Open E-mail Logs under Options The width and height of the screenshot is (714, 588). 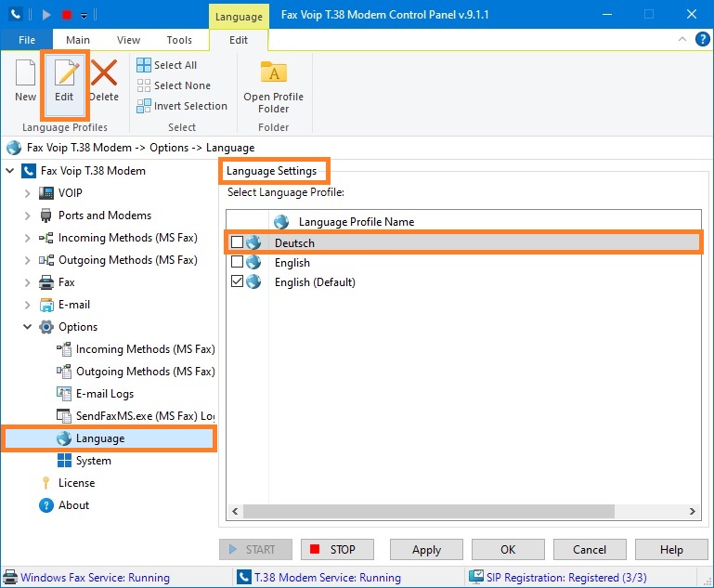coord(96,394)
